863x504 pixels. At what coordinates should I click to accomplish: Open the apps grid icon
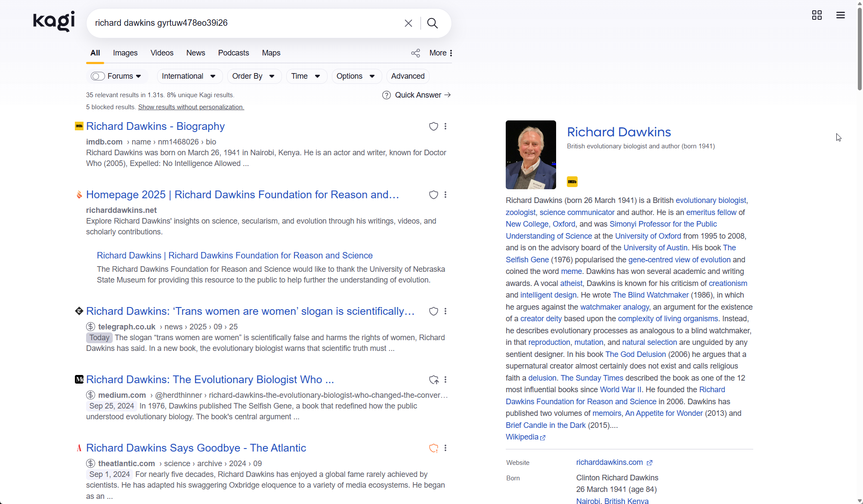tap(817, 15)
